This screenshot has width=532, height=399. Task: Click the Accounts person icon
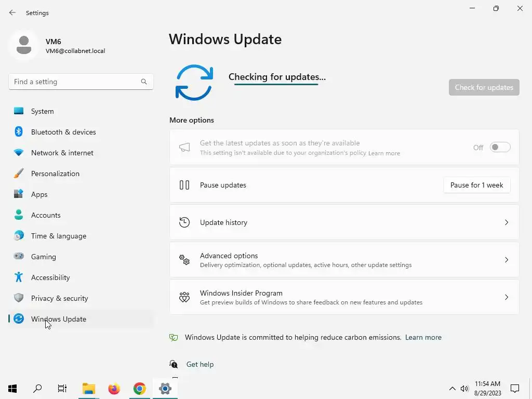point(19,215)
